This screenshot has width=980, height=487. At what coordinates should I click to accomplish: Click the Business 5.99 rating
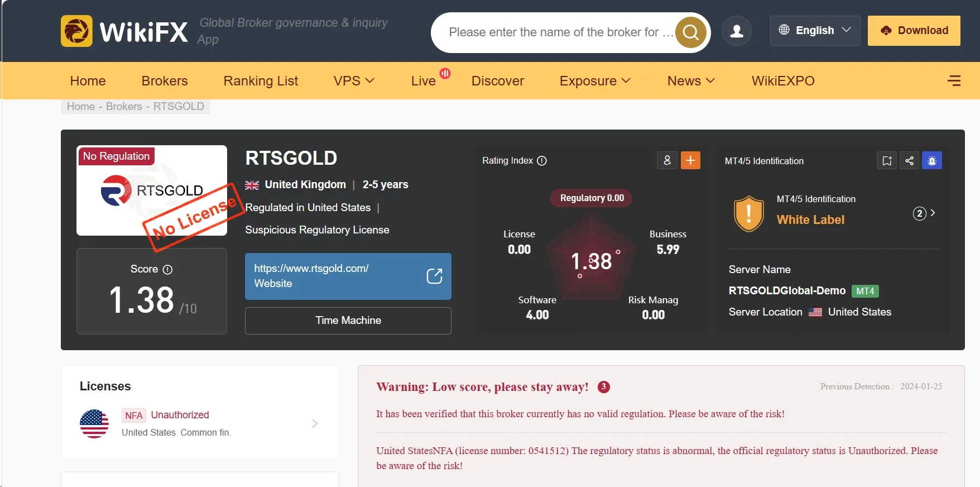(668, 242)
